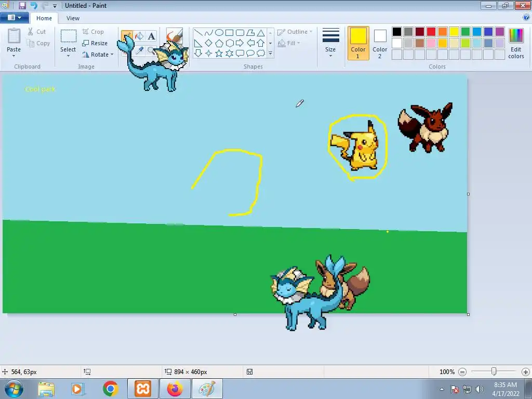Expand the Customize Quick Access Toolbar arrow

(x=55, y=6)
